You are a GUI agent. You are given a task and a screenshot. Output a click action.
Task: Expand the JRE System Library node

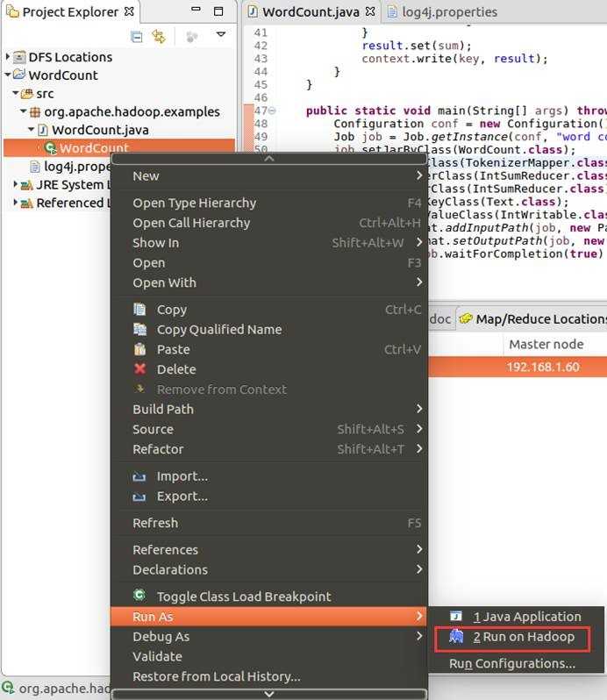click(16, 183)
